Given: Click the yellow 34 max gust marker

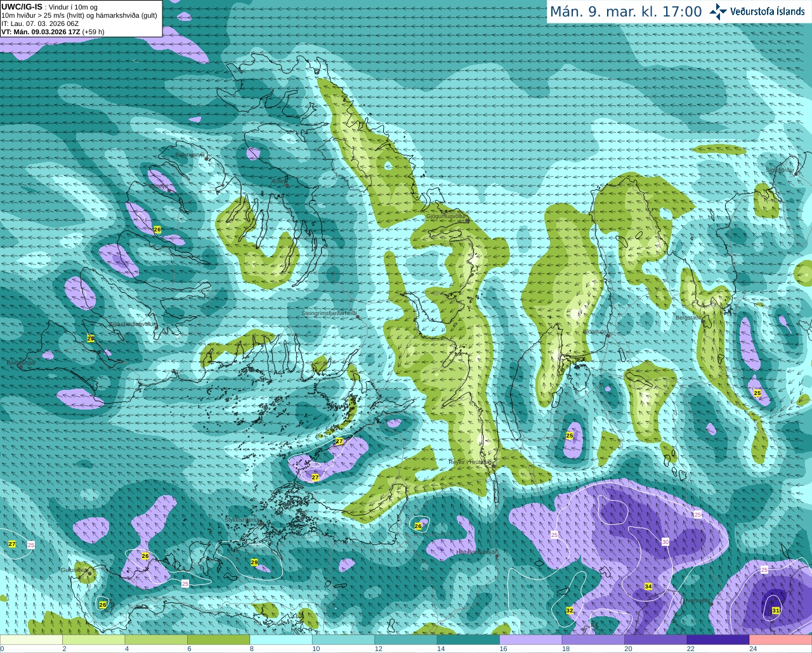Looking at the screenshot, I should coord(648,586).
